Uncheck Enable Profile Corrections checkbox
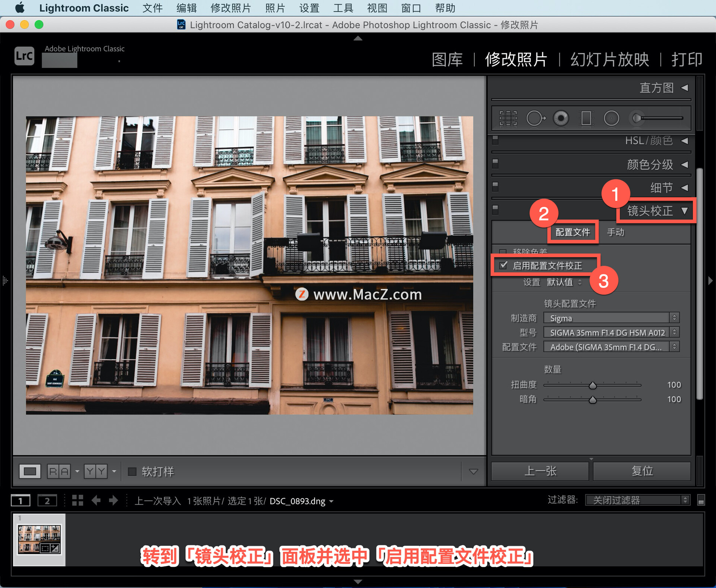This screenshot has width=716, height=588. pos(503,265)
